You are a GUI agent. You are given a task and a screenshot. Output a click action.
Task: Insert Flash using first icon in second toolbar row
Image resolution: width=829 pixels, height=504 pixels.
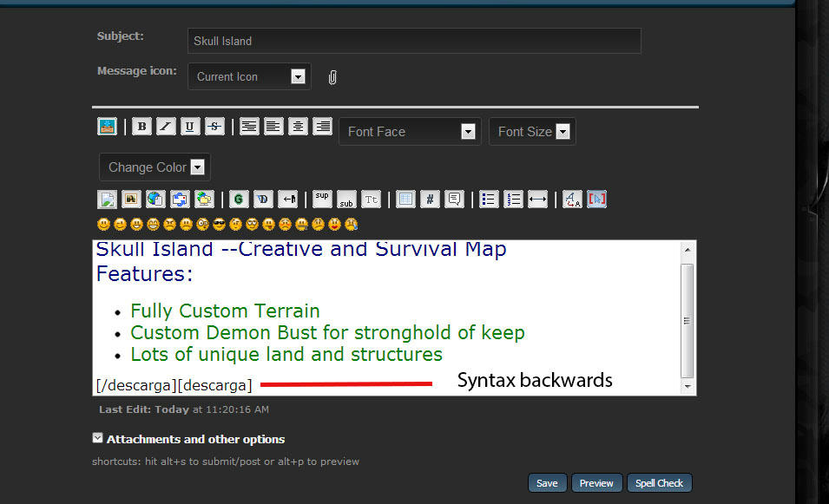coord(107,200)
